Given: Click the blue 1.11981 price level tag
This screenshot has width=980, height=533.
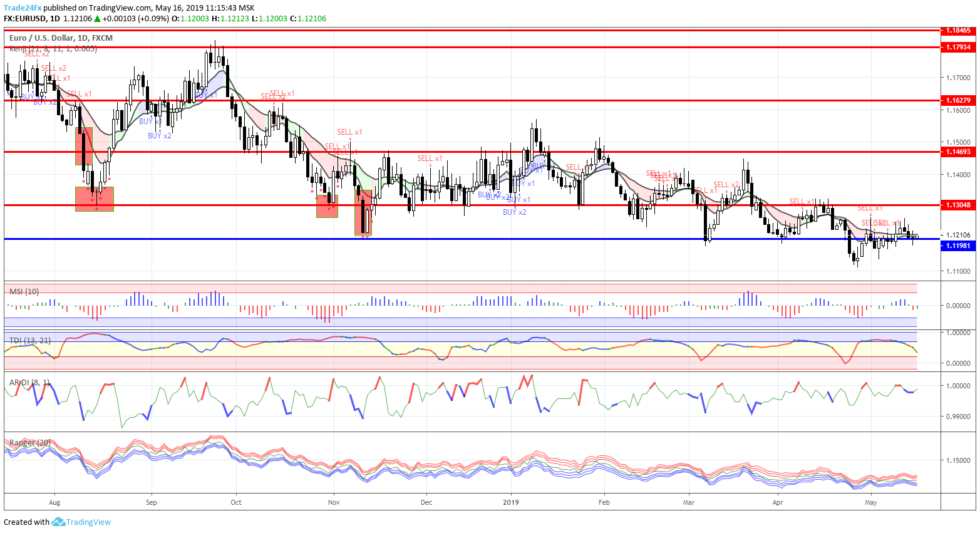Looking at the screenshot, I should tap(958, 246).
